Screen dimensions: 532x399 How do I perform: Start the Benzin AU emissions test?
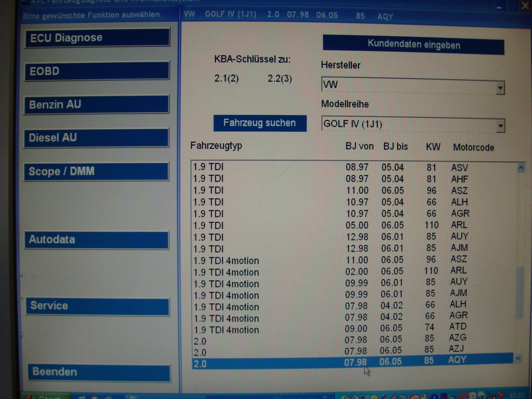click(x=96, y=104)
